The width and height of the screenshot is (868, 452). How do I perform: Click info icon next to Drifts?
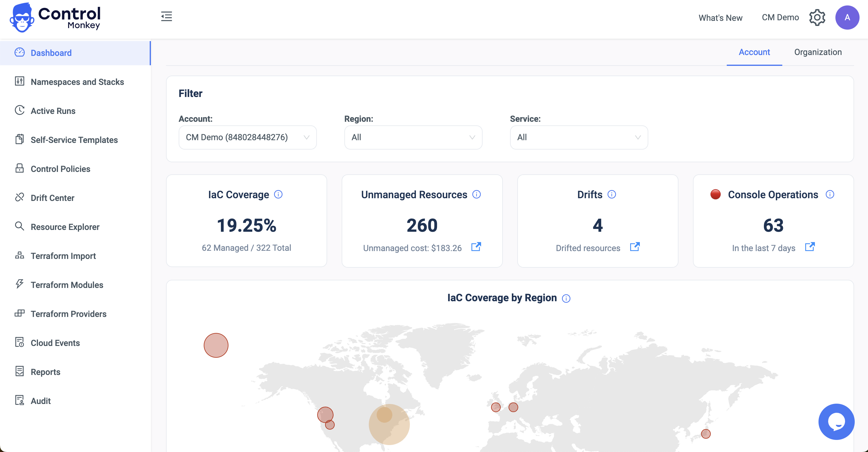point(611,194)
